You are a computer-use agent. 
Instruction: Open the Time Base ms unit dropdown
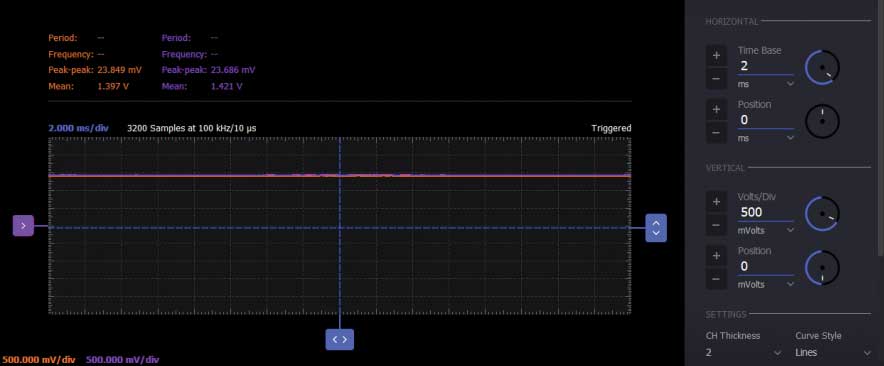pyautogui.click(x=766, y=83)
